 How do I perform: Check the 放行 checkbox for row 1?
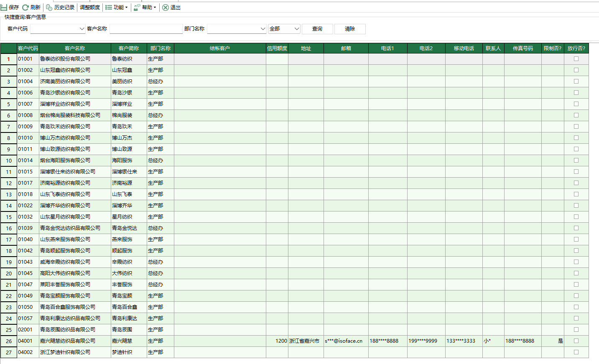click(576, 59)
